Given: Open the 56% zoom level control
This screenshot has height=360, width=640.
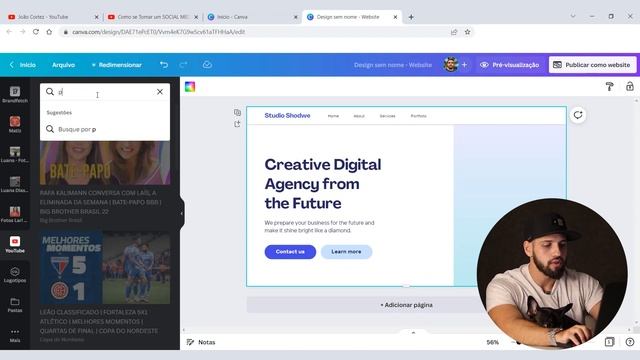Looking at the screenshot, I should 493,342.
